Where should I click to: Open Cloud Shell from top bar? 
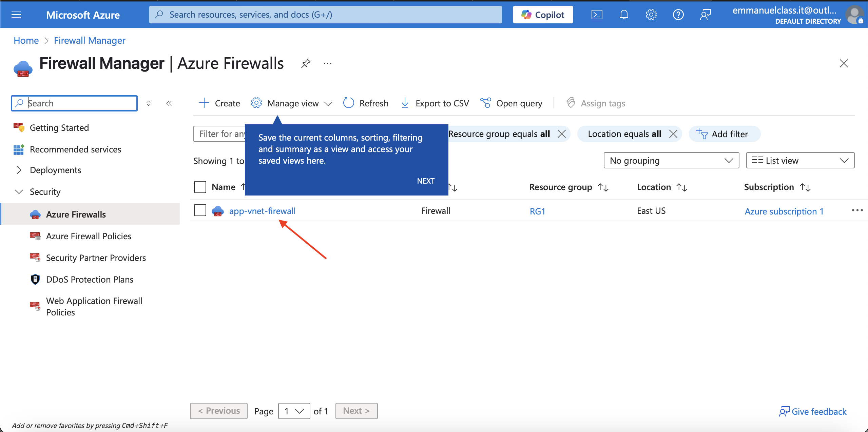pyautogui.click(x=597, y=15)
